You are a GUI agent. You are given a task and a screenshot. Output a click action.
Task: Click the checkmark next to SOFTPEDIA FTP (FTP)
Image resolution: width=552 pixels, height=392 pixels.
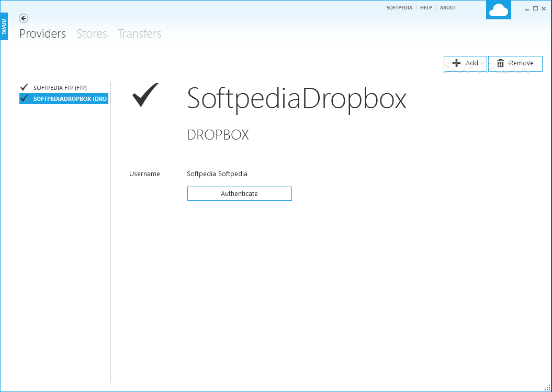24,87
